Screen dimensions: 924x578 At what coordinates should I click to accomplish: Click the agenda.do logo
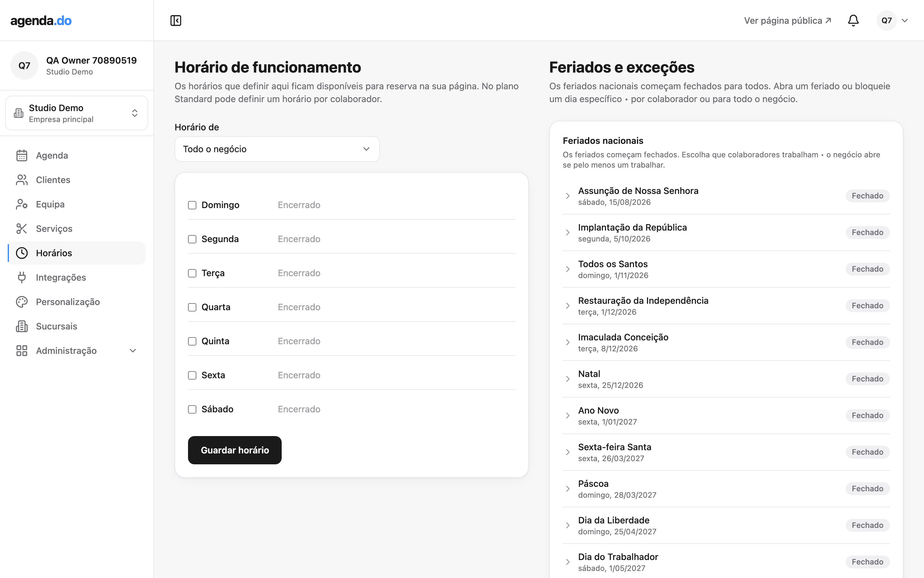tap(41, 21)
